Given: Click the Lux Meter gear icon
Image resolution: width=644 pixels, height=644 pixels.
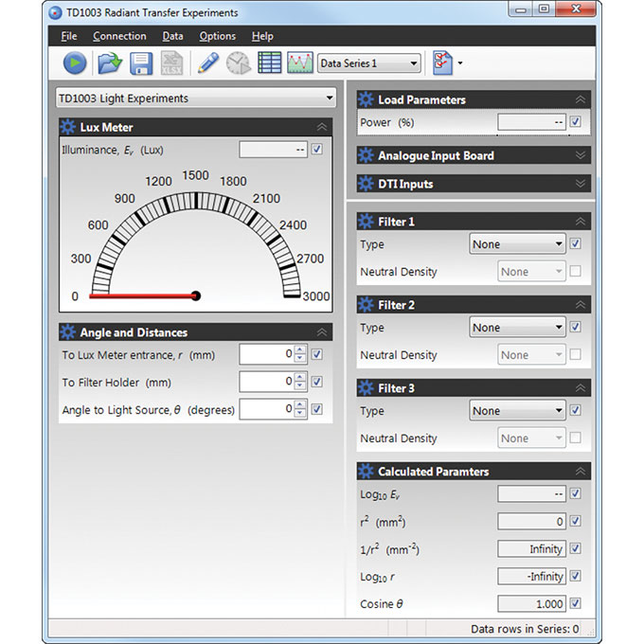Looking at the screenshot, I should (68, 127).
